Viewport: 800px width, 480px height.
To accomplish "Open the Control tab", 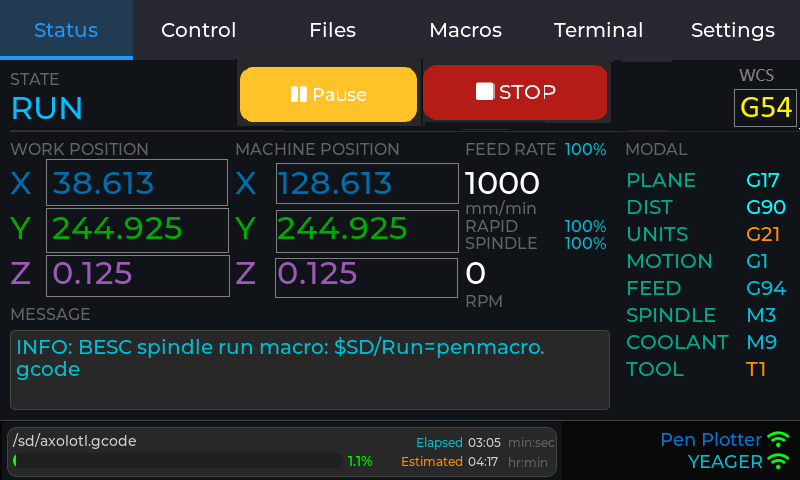I will pos(198,30).
